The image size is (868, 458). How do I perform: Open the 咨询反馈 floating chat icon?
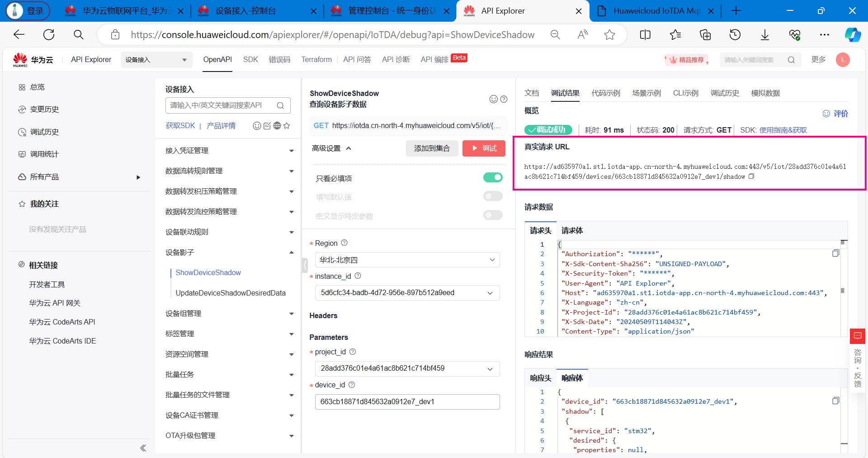[858, 336]
